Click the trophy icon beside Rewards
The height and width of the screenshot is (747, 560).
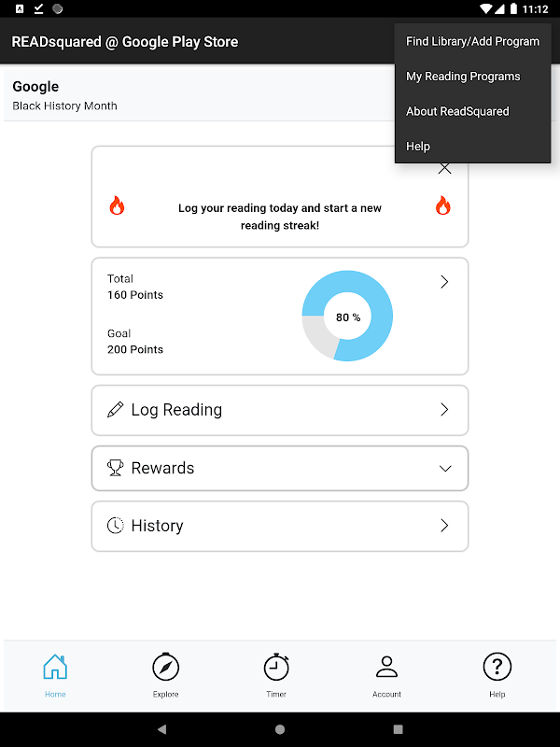[x=116, y=468]
